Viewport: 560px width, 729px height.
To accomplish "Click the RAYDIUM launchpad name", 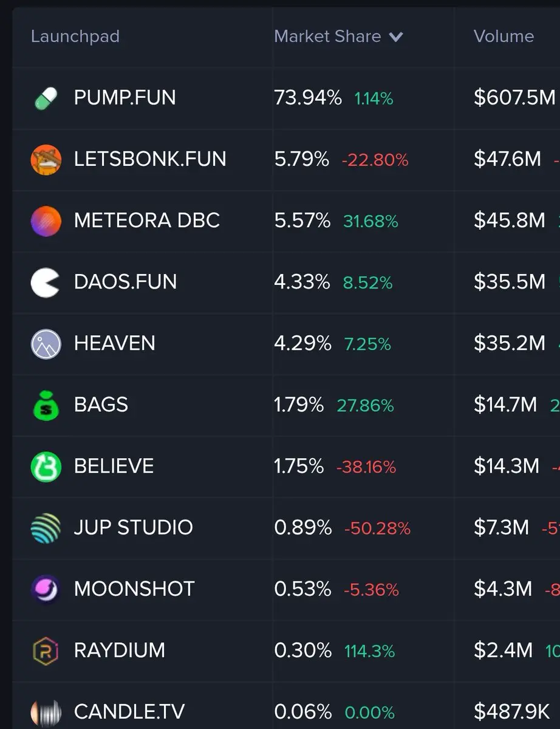I will click(120, 650).
